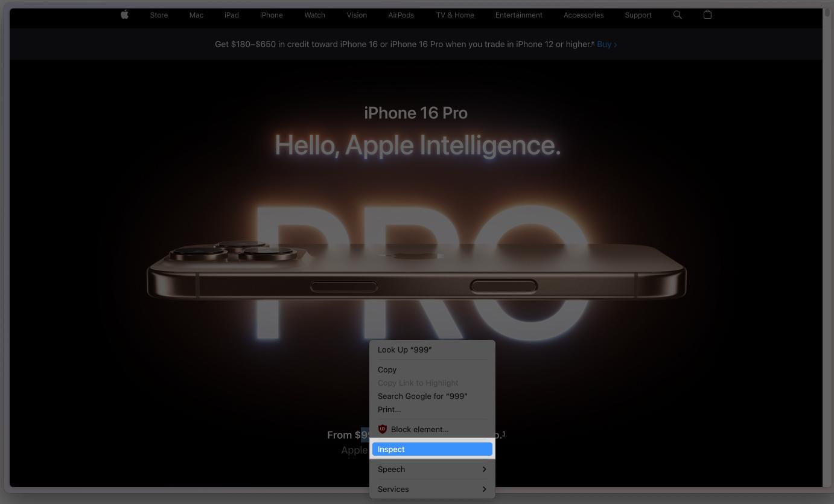Click the iPhone 16 Pro heading

[416, 113]
